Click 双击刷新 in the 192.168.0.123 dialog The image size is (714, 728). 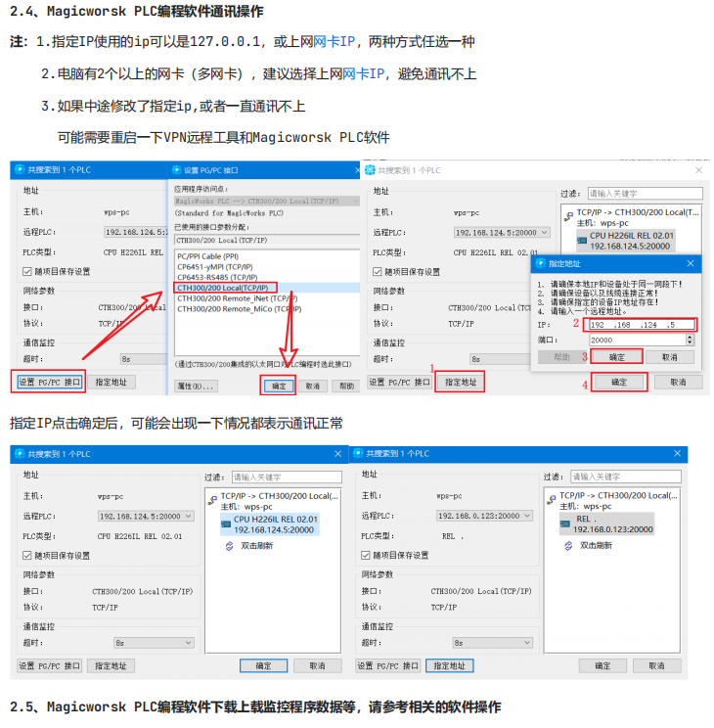coord(596,546)
